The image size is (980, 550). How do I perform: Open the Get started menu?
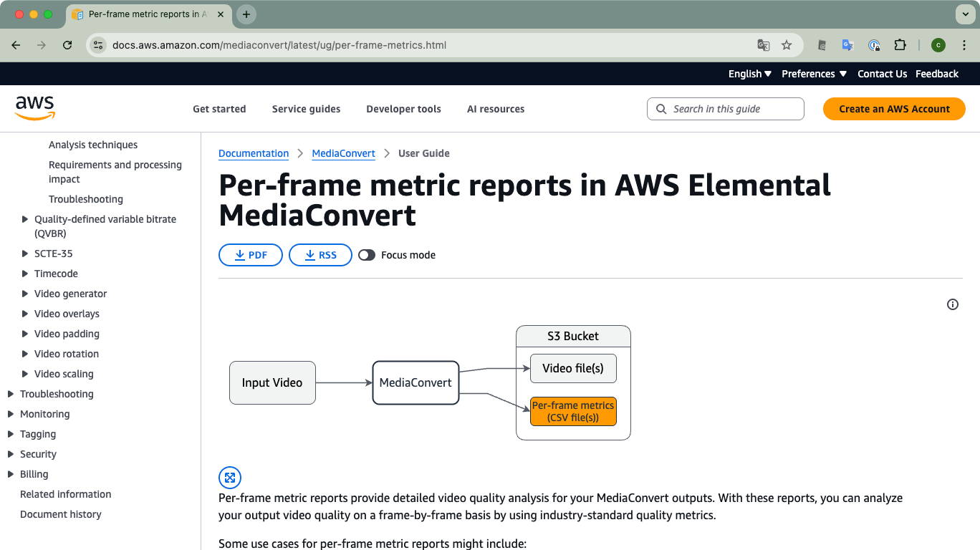pos(219,109)
